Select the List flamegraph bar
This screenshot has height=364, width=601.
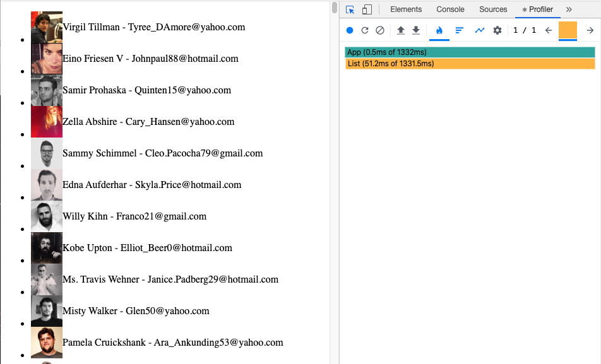point(470,64)
